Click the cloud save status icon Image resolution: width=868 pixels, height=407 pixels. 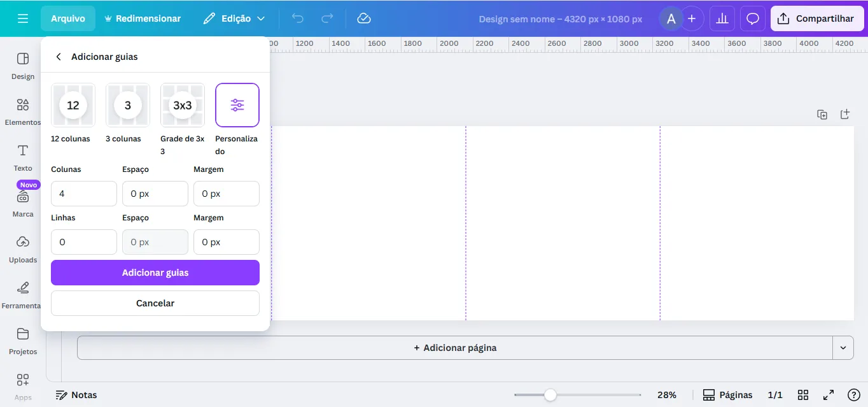[364, 18]
